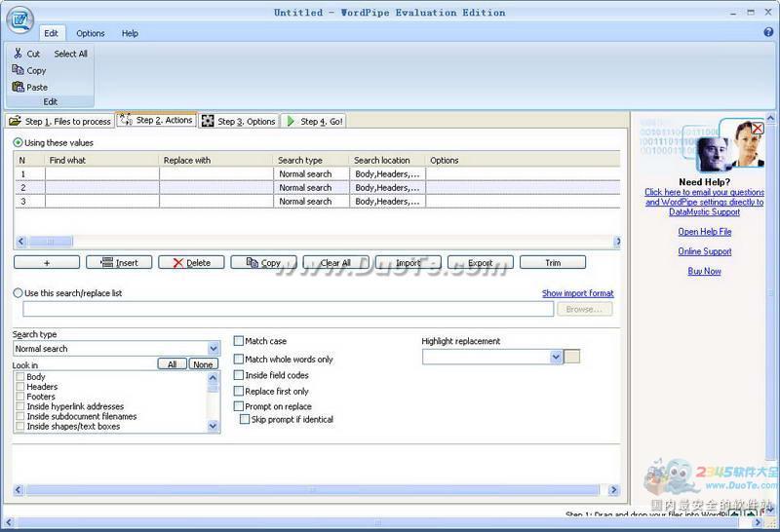Viewport: 780px width, 532px height.
Task: Click the green play icon on Step 4 tab
Action: (x=291, y=121)
